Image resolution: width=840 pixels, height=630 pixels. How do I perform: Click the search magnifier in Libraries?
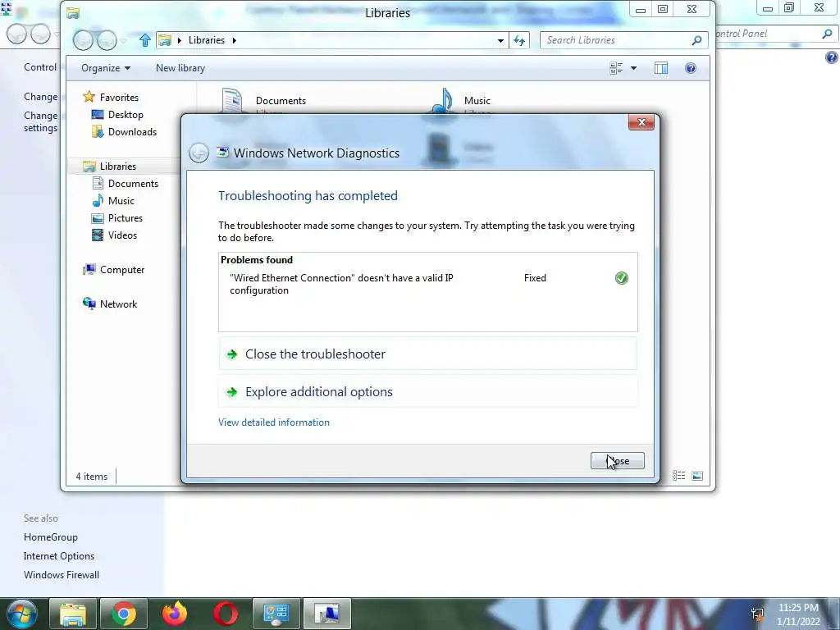point(696,40)
